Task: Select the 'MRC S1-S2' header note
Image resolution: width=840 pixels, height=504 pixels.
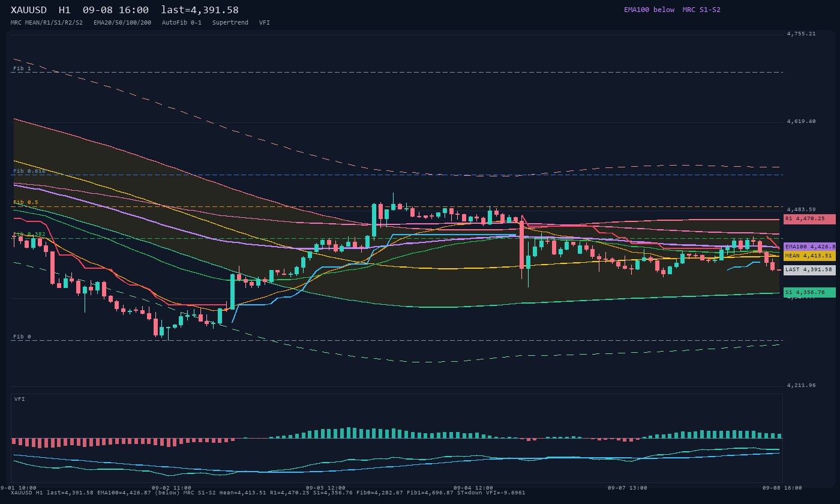Action: point(701,10)
